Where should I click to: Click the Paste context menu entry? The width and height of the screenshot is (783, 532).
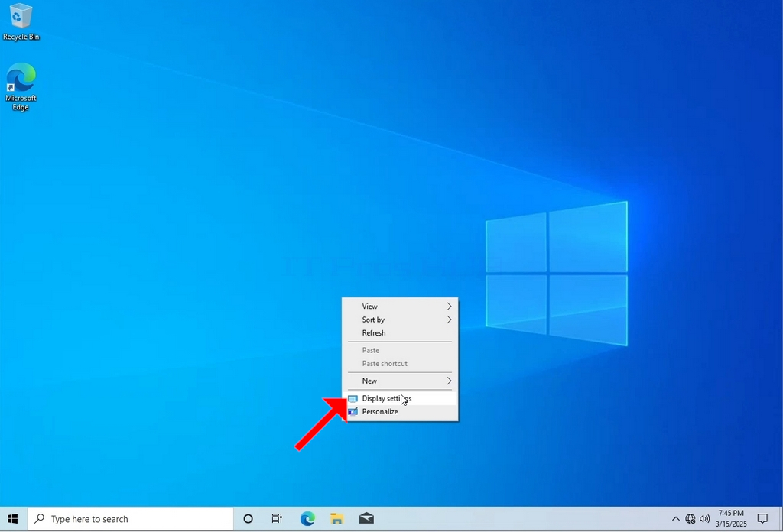400,350
